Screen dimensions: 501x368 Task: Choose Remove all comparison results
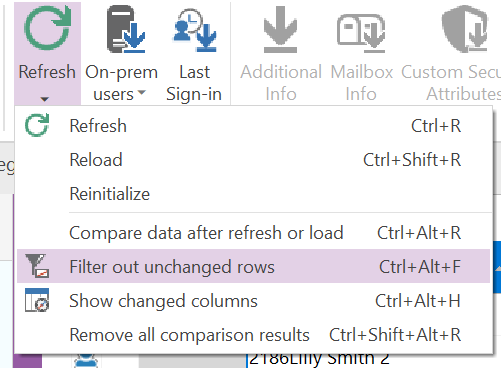pyautogui.click(x=253, y=334)
